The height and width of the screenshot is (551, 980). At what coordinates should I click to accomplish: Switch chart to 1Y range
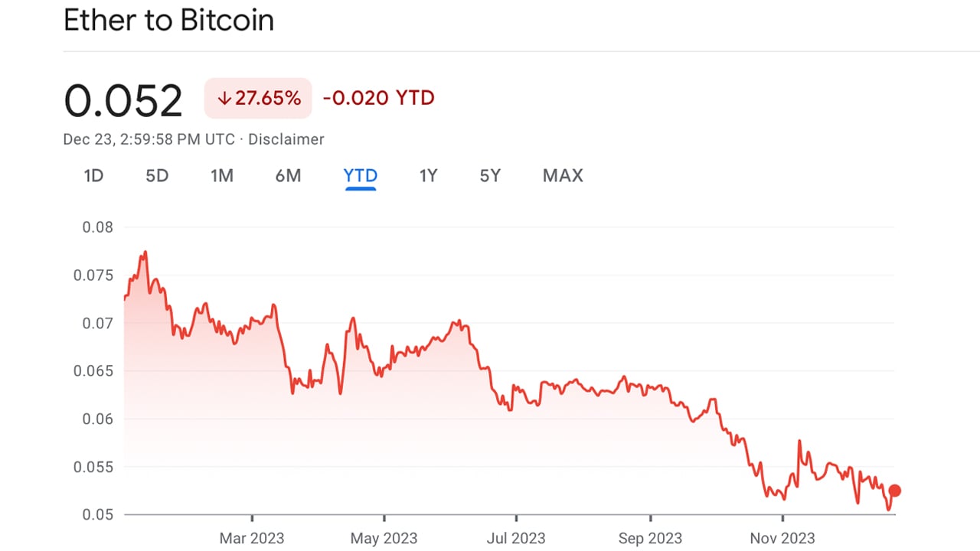point(428,176)
